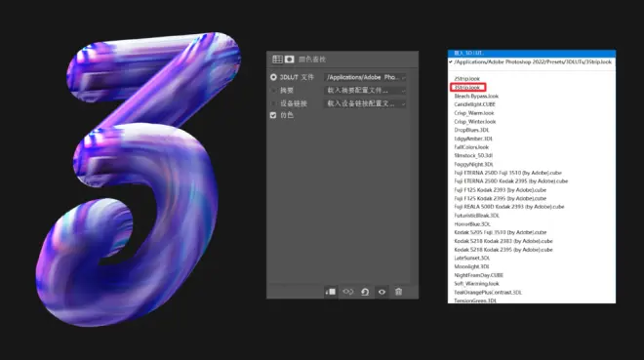Select FuturisticBleak.3DL preset

pos(476,216)
